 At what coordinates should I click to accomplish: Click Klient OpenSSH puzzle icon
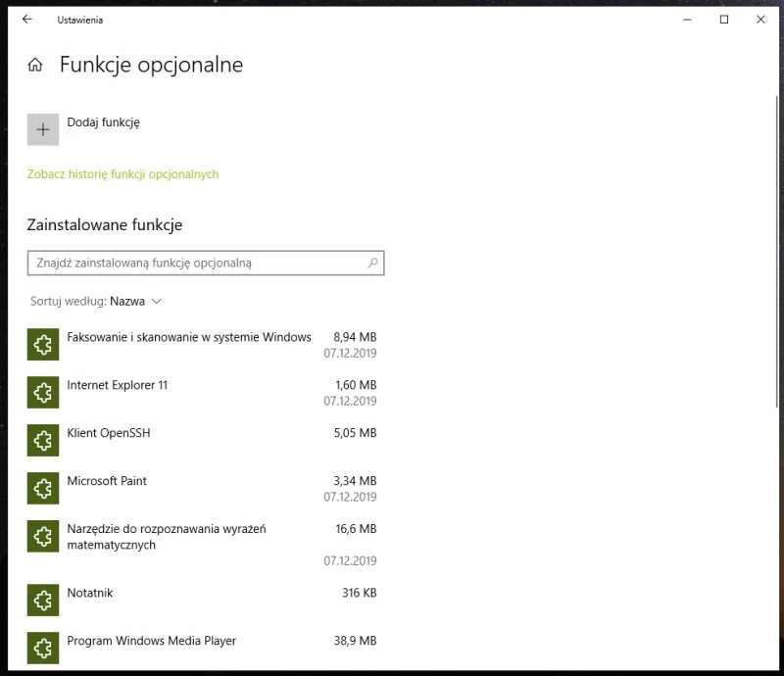(x=42, y=441)
